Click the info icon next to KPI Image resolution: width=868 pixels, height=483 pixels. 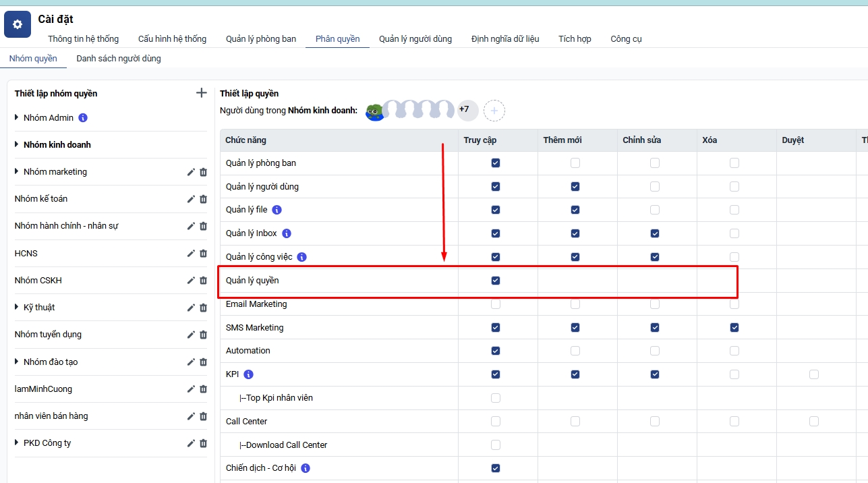click(x=248, y=374)
